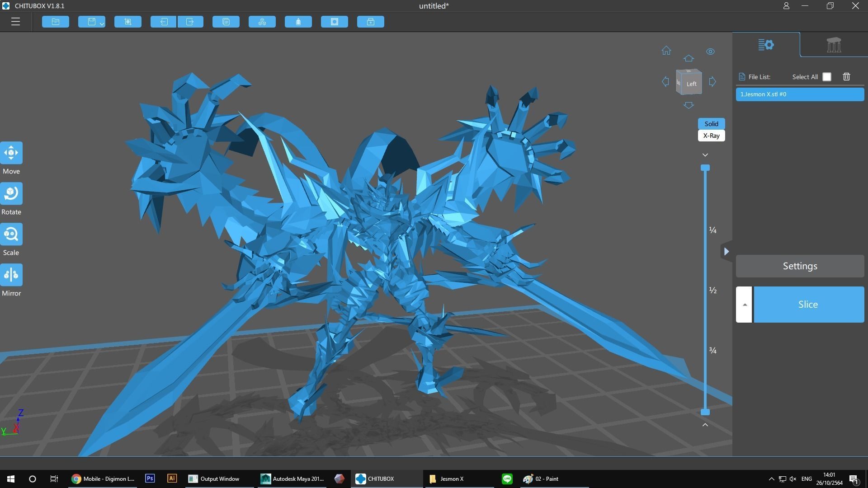This screenshot has width=868, height=488.
Task: Open the Settings button
Action: pos(800,266)
